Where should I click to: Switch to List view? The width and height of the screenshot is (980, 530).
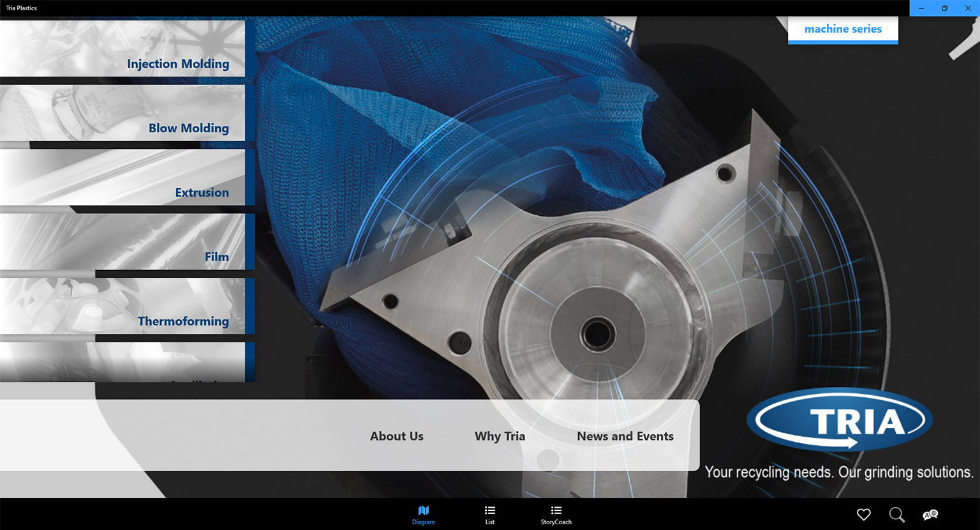(490, 515)
